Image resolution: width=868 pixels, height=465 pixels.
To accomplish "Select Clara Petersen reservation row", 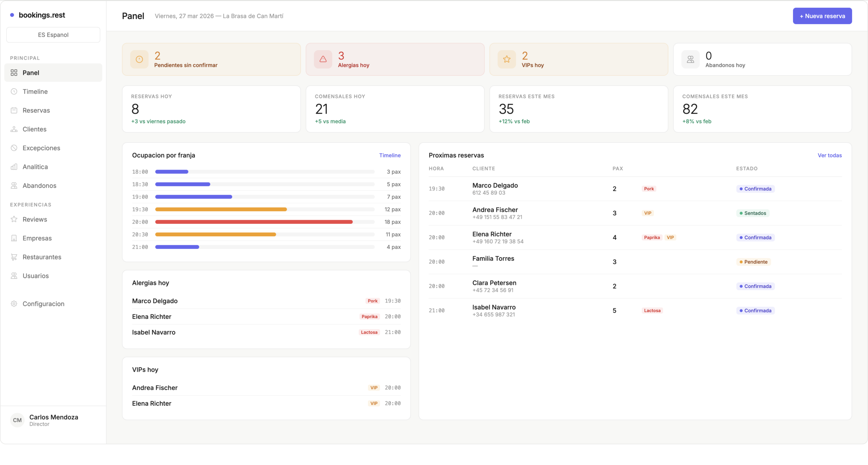I will tap(635, 286).
